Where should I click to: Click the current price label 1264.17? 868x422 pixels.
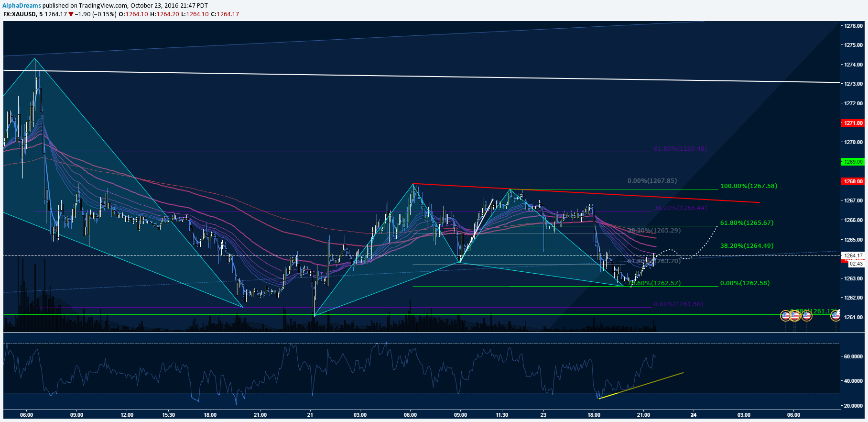853,255
